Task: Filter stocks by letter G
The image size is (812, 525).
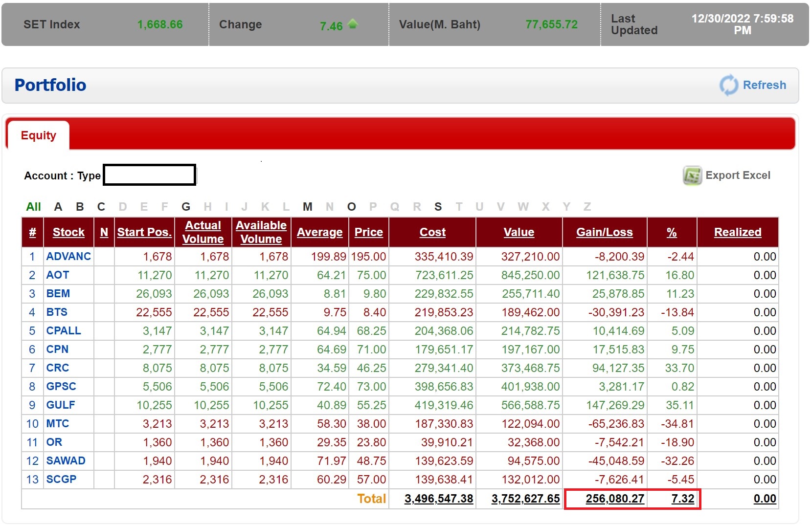Action: click(x=186, y=207)
